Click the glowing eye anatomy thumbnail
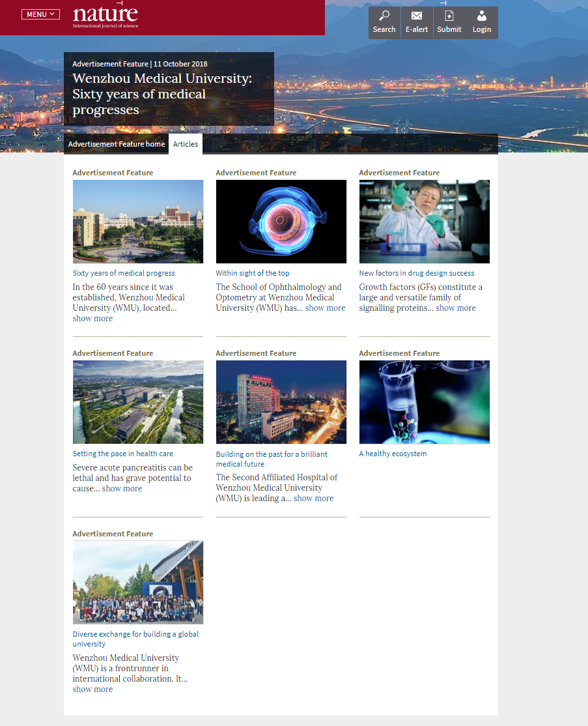Screen dimensions: 588x726 pyautogui.click(x=281, y=222)
